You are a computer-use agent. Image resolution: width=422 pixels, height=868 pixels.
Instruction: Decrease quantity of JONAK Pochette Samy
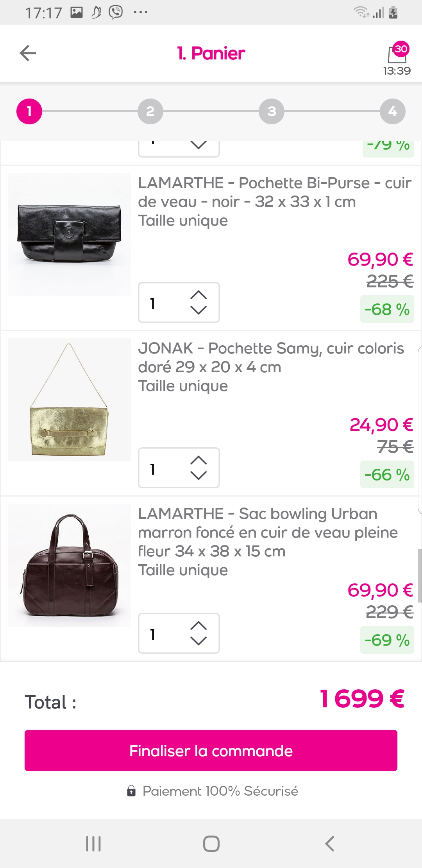click(x=198, y=476)
